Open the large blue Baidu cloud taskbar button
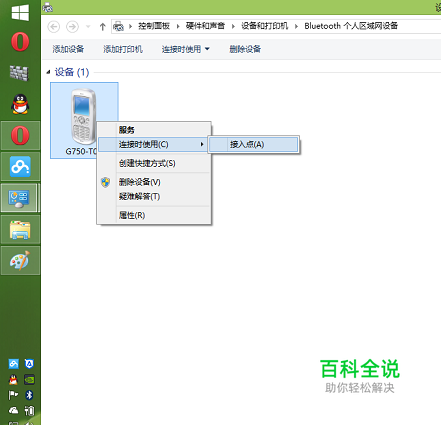Image resolution: width=441 pixels, height=425 pixels. coord(20,167)
